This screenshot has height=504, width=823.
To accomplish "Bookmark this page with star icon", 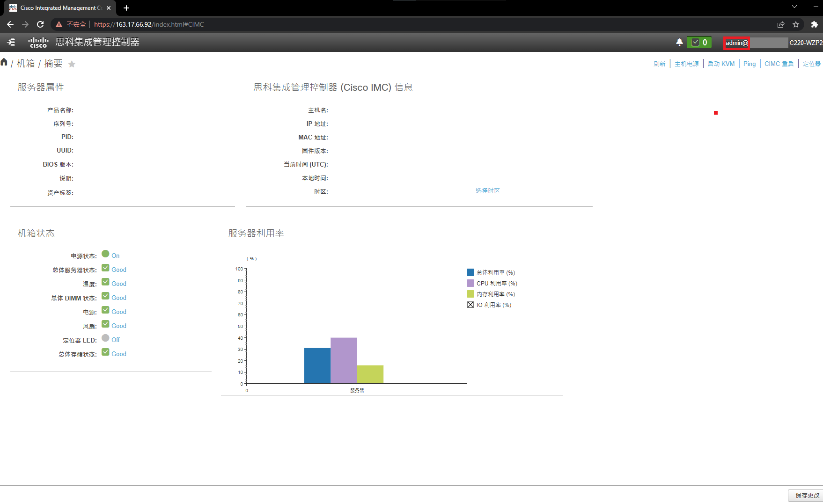I will 796,24.
